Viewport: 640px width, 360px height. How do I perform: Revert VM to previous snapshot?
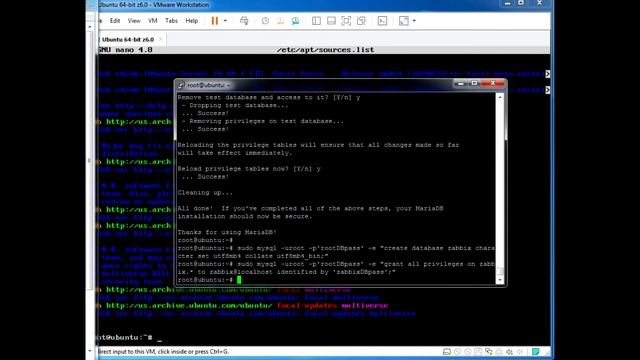280,21
